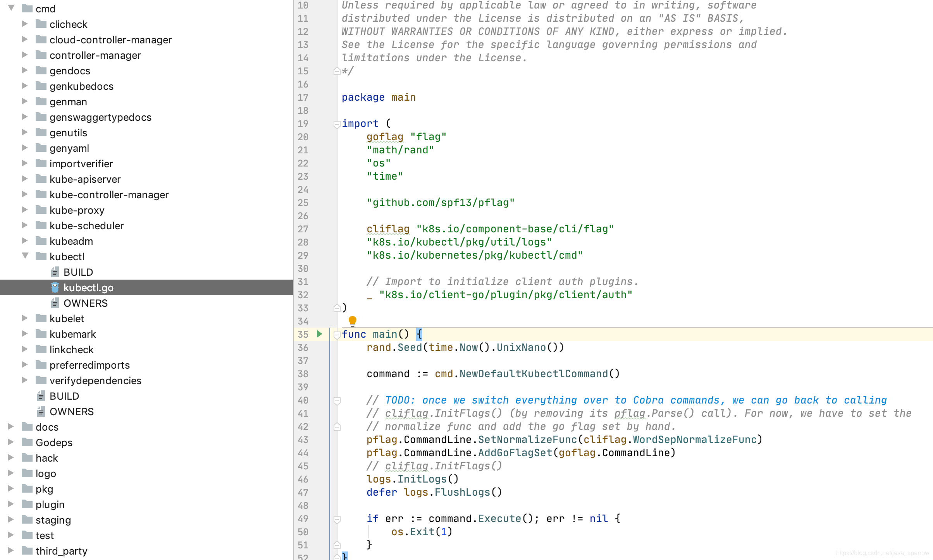Select importverifier folder
Image resolution: width=933 pixels, height=560 pixels.
tap(81, 164)
